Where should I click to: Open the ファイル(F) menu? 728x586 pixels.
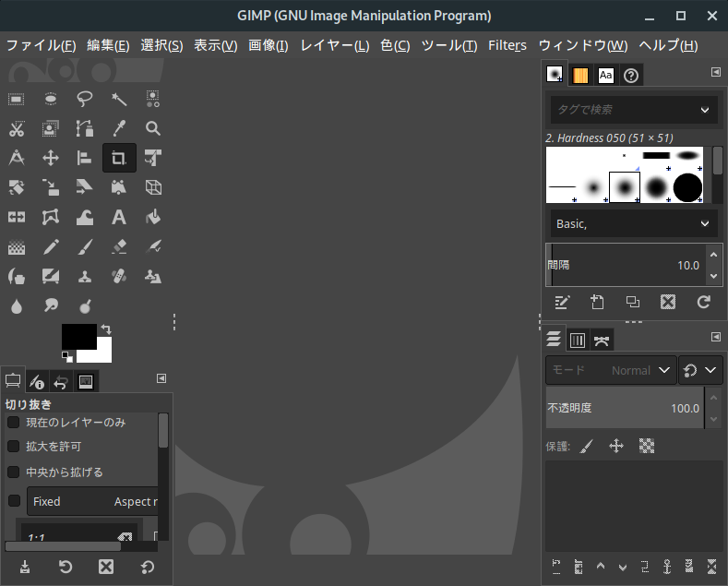[41, 45]
